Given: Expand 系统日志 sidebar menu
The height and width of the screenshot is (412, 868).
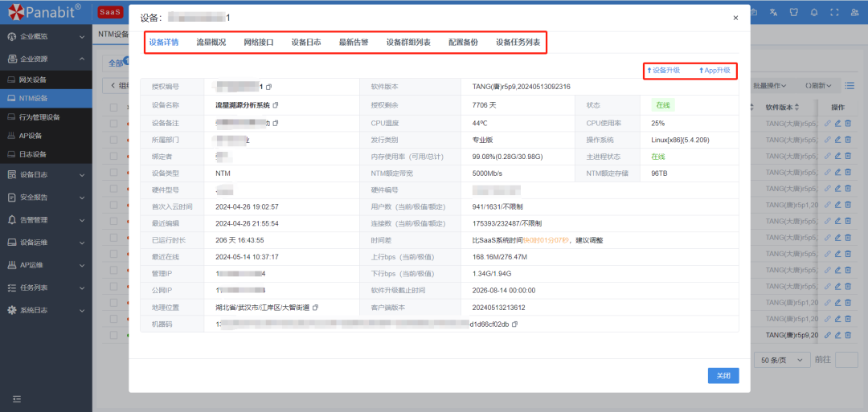Looking at the screenshot, I should point(45,310).
